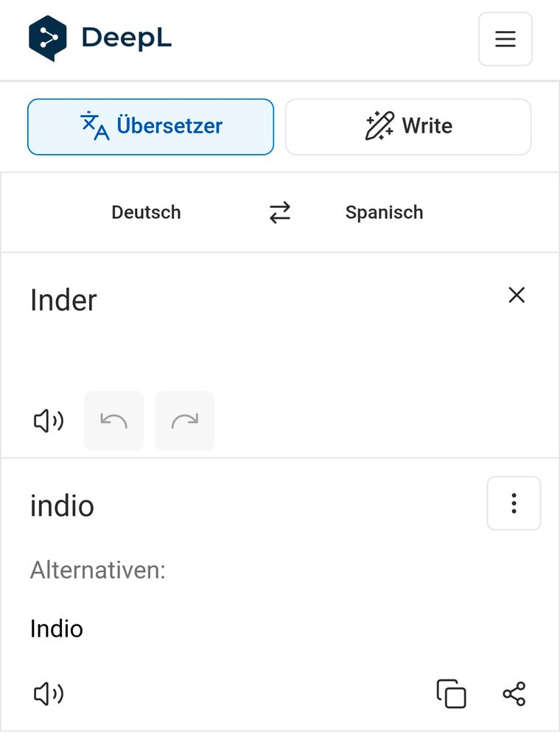Image resolution: width=560 pixels, height=737 pixels.
Task: Click the redo arrow below the input
Action: 184,420
